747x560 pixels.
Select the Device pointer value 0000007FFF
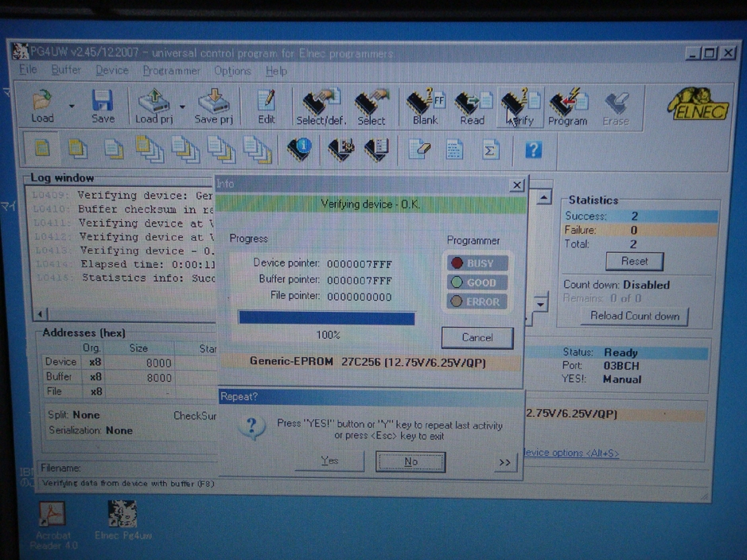(x=360, y=264)
